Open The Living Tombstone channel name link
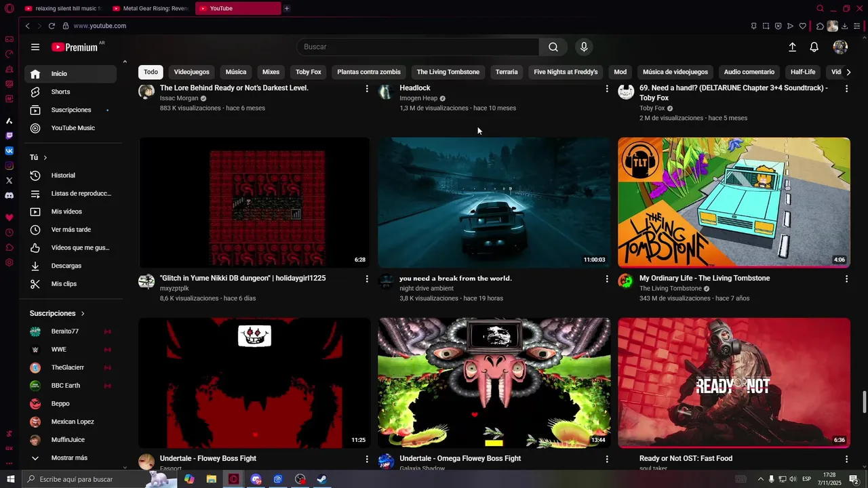The width and height of the screenshot is (868, 488). (x=671, y=289)
